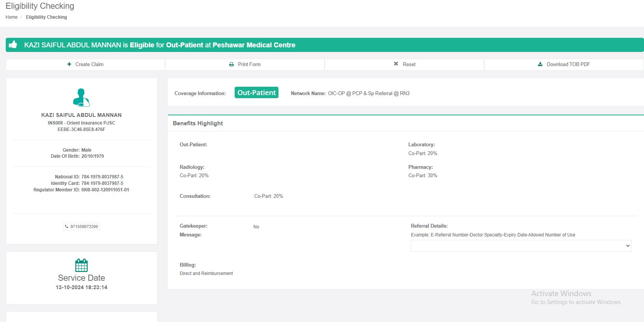The image size is (644, 322).
Task: Select the Out-Patient coverage badge
Action: point(256,93)
